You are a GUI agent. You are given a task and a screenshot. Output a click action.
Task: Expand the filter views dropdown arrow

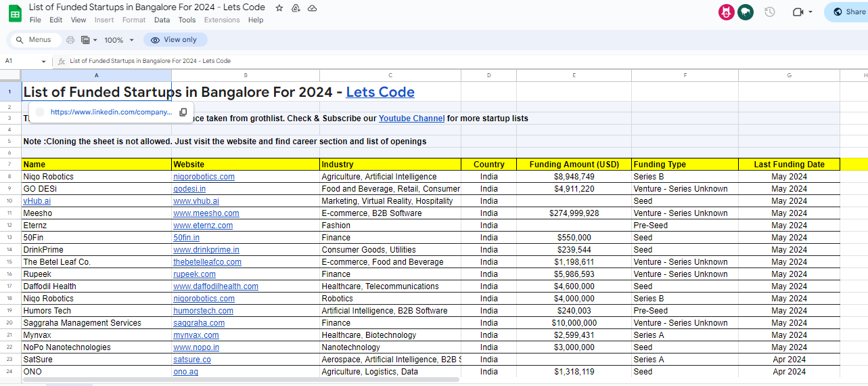click(95, 41)
